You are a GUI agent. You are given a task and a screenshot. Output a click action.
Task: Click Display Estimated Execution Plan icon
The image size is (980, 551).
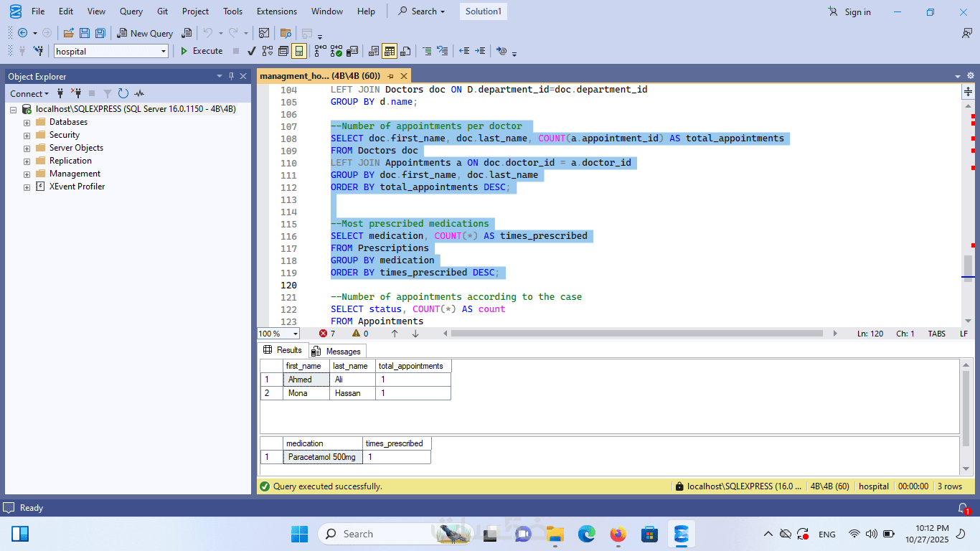click(268, 51)
